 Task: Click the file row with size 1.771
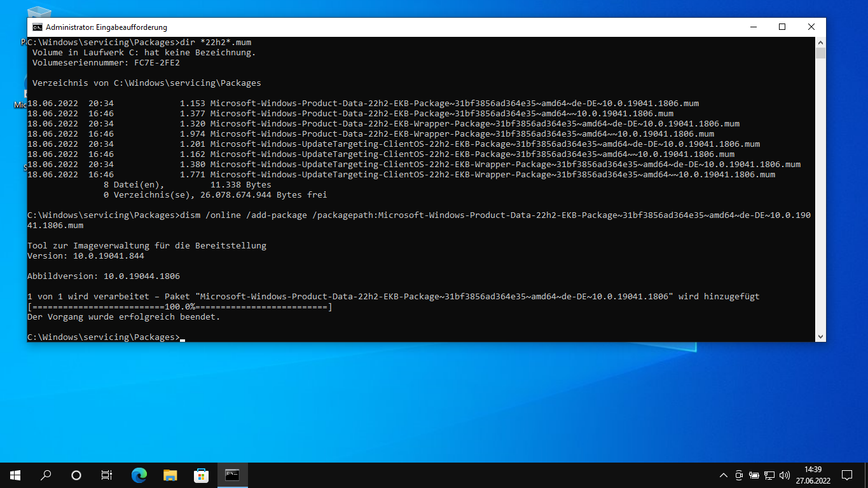coord(401,175)
